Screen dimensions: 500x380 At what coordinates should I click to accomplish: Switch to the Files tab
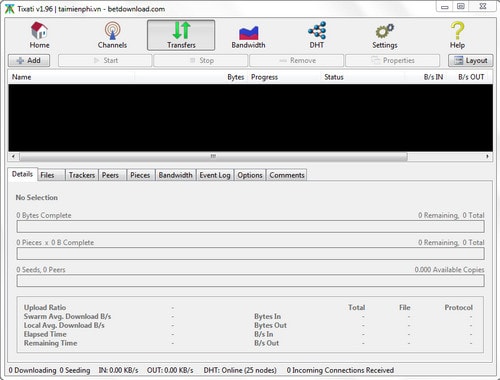coord(51,175)
